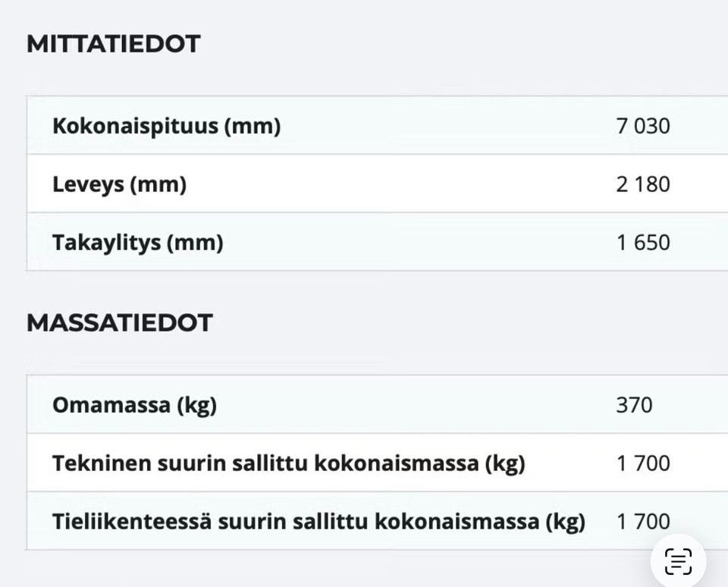Click the MASSATIEDOT section heading
This screenshot has height=587, width=728.
(x=119, y=323)
